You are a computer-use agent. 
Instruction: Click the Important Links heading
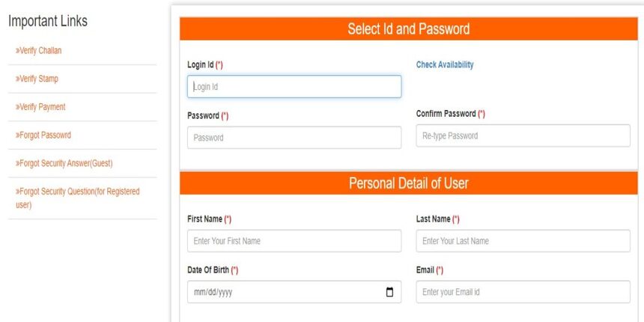pyautogui.click(x=48, y=21)
